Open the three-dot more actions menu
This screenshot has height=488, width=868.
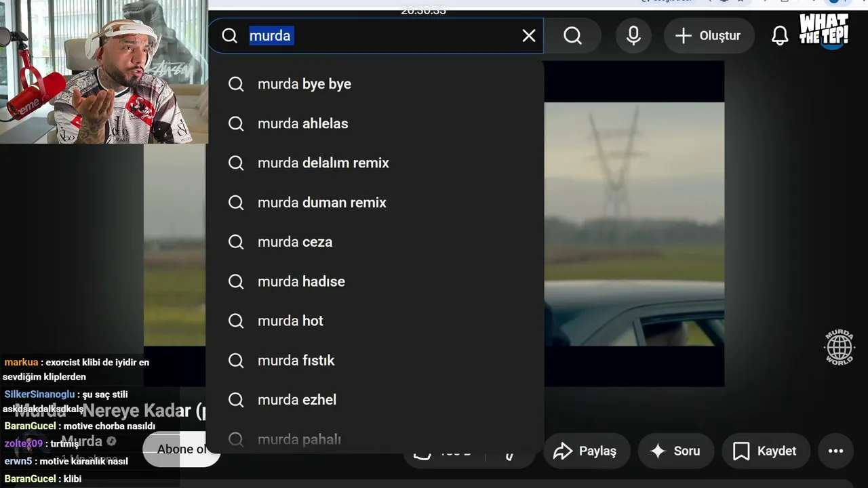[x=835, y=451]
